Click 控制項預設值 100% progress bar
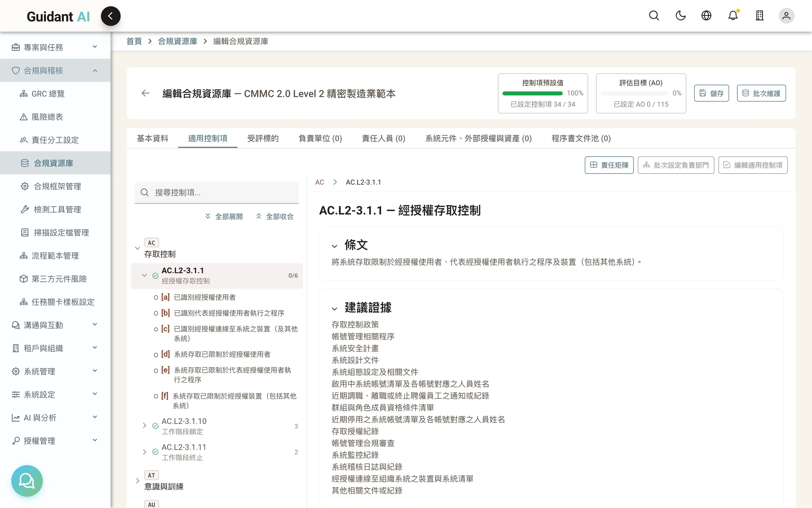Screen dimensions: 812x508 [x=533, y=93]
